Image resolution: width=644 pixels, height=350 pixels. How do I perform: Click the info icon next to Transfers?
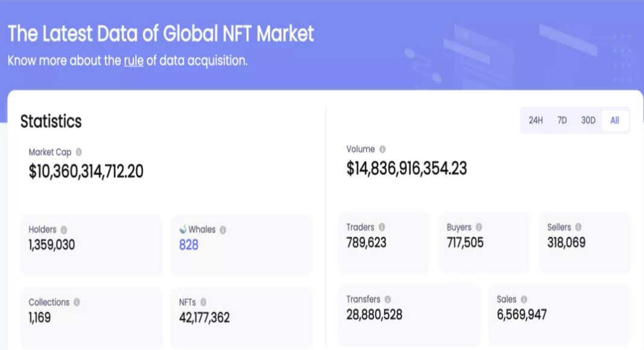[388, 299]
